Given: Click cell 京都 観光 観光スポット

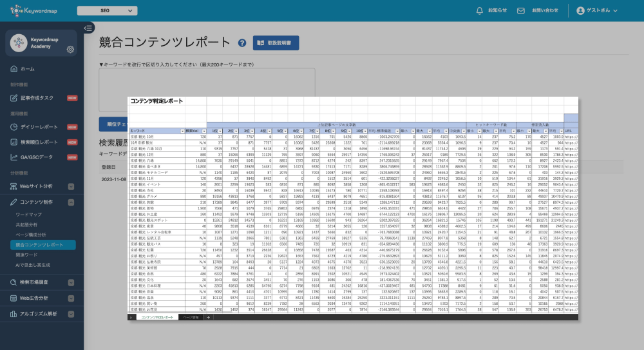Looking at the screenshot, I should [157, 220].
